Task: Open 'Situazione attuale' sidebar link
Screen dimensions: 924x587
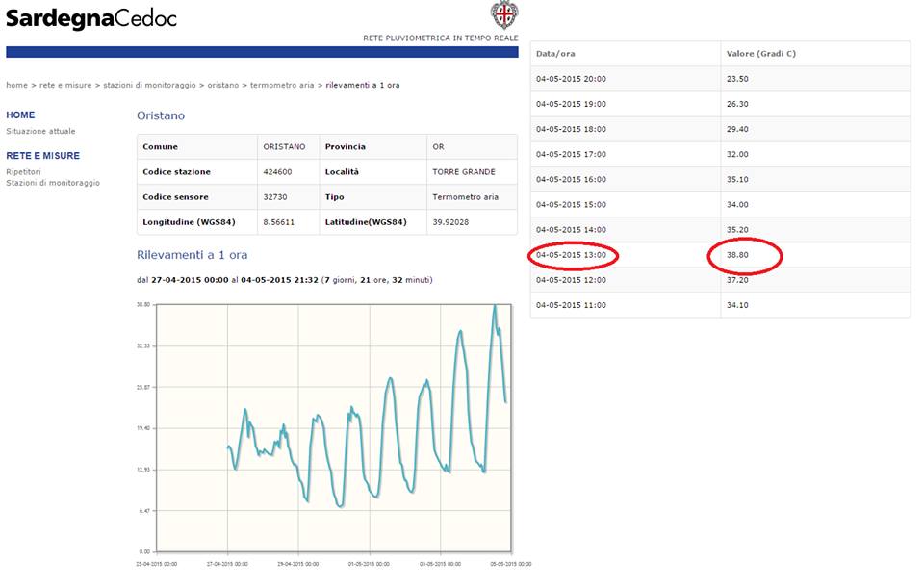Action: click(40, 132)
